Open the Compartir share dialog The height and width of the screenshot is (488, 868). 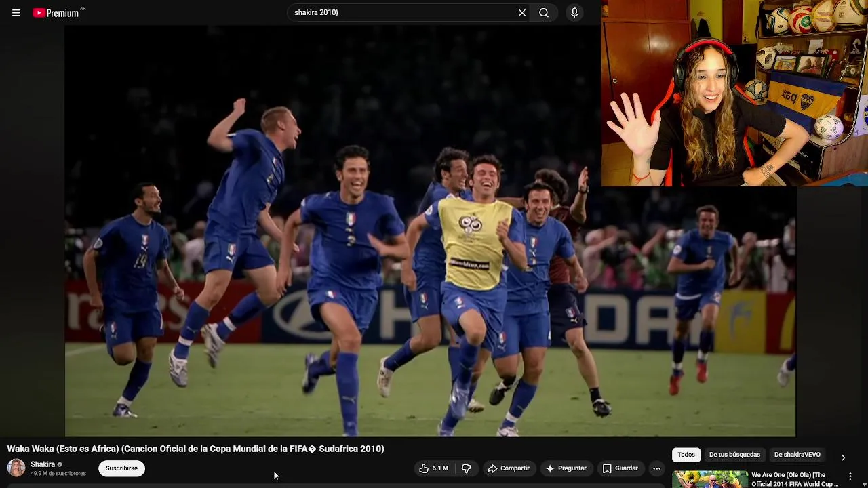point(509,468)
